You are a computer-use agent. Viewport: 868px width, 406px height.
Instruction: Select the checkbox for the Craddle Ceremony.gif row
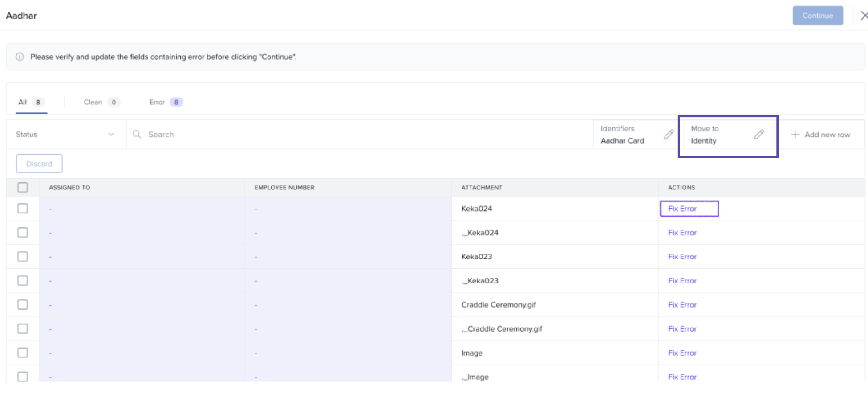(x=23, y=305)
